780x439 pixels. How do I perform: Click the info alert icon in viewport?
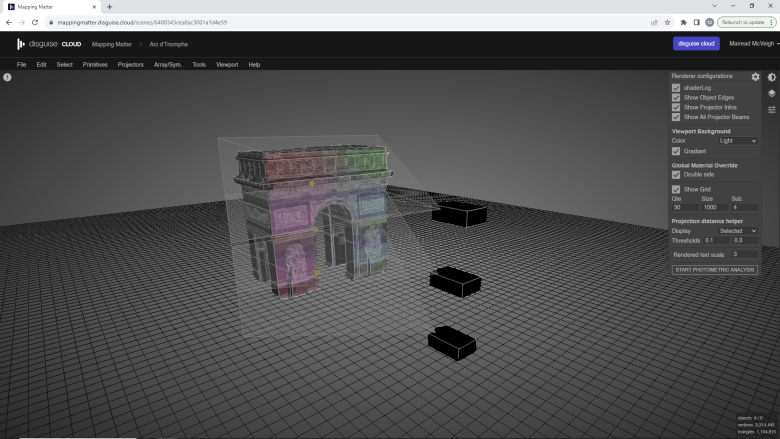[x=7, y=77]
